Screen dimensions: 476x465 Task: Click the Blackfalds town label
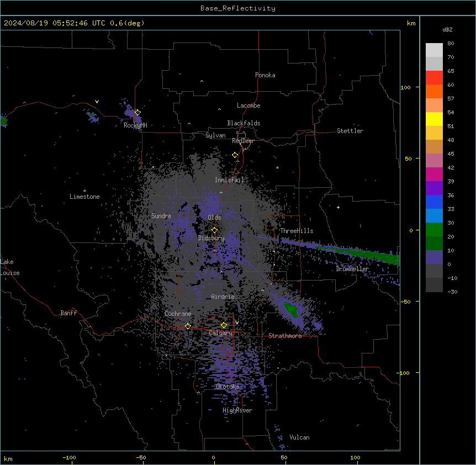(244, 123)
